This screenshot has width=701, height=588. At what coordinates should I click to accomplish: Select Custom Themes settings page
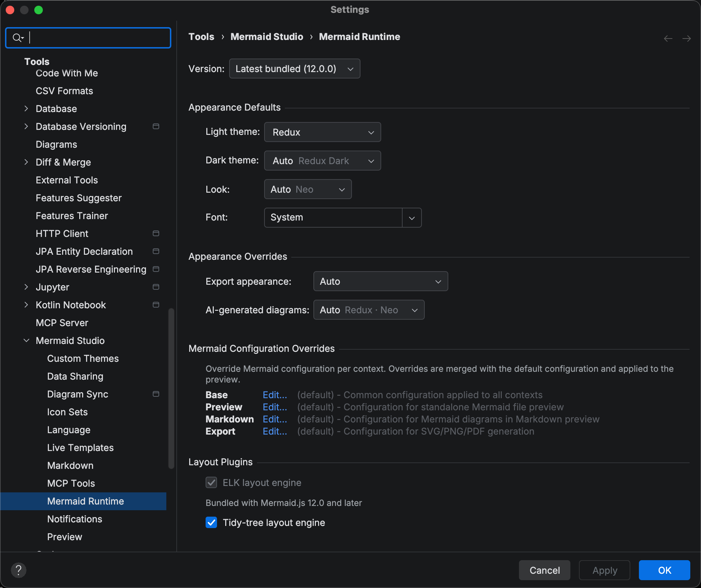click(x=83, y=358)
